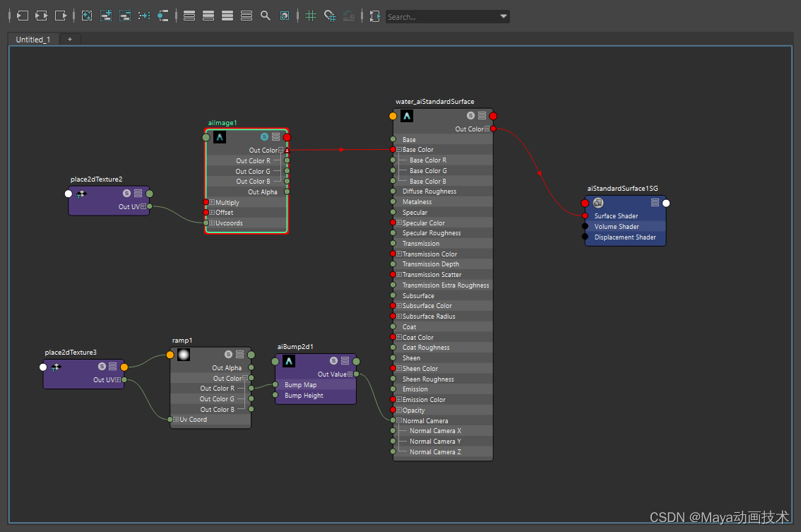Viewport: 801px width, 532px height.
Task: Select the Bump Map attribute row
Action: click(315, 385)
